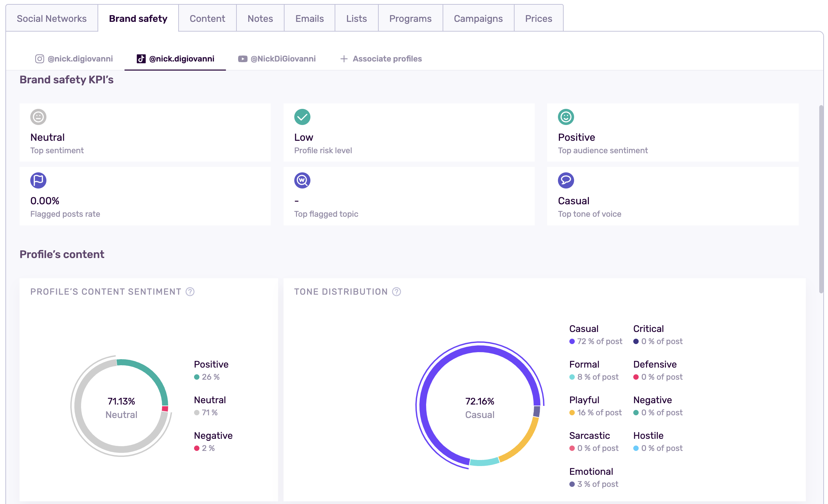Click the smiley icon above Top audience sentiment

[566, 117]
